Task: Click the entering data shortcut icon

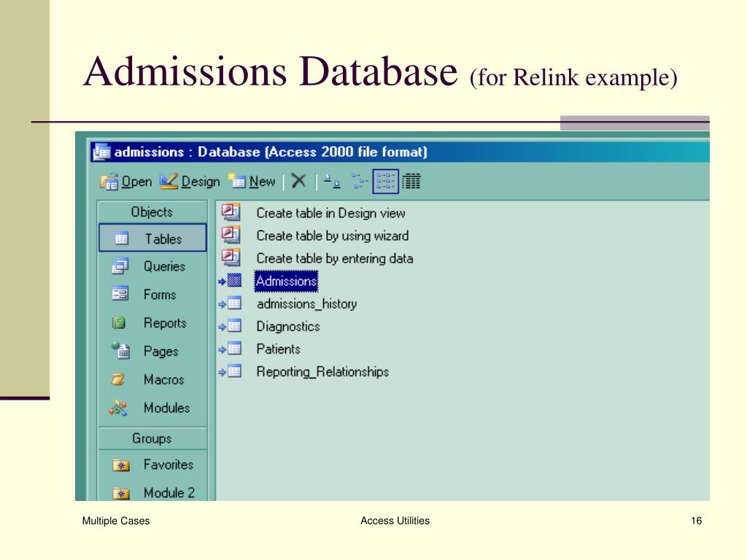Action: point(231,257)
